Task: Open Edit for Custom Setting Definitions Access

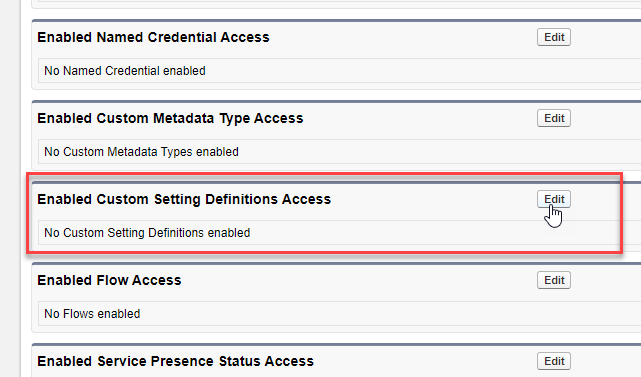Action: [554, 199]
